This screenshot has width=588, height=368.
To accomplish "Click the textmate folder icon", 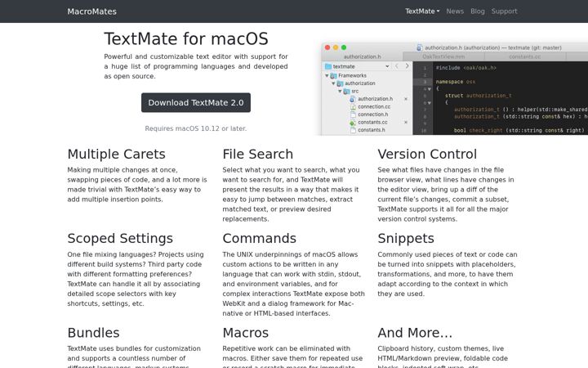I will (328, 66).
